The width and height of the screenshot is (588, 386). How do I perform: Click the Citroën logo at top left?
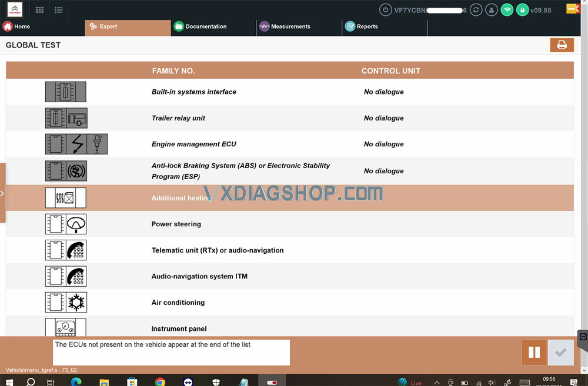coord(15,10)
